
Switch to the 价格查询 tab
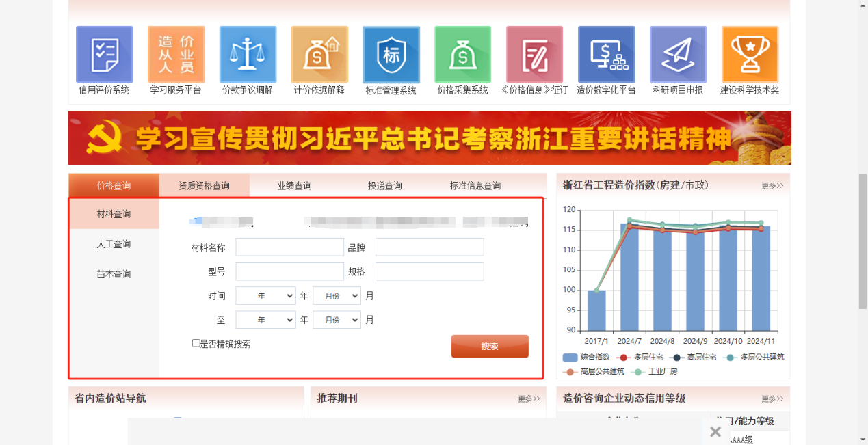tap(114, 185)
